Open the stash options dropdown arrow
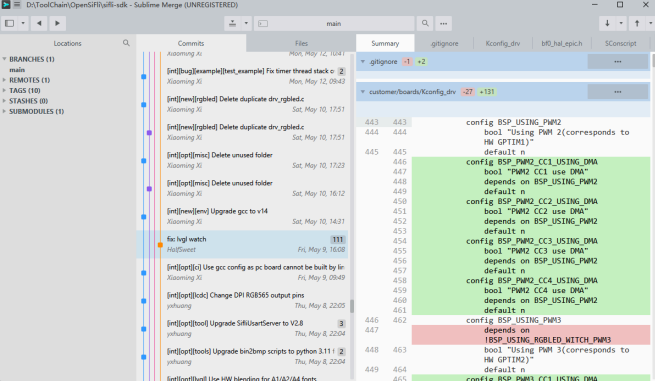 pyautogui.click(x=246, y=23)
